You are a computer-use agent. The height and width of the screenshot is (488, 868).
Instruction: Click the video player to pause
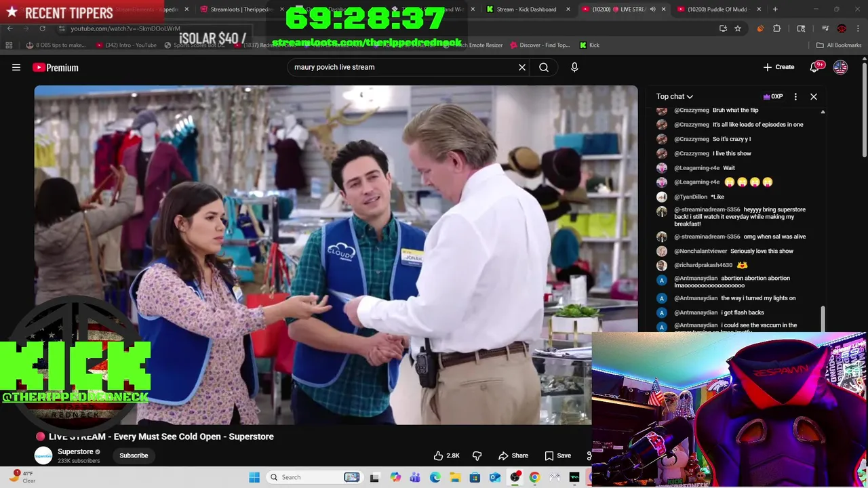[x=336, y=255]
